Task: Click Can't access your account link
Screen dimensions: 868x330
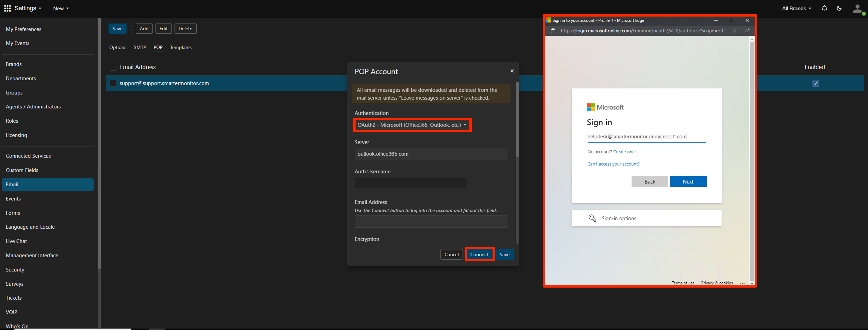Action: coord(613,164)
